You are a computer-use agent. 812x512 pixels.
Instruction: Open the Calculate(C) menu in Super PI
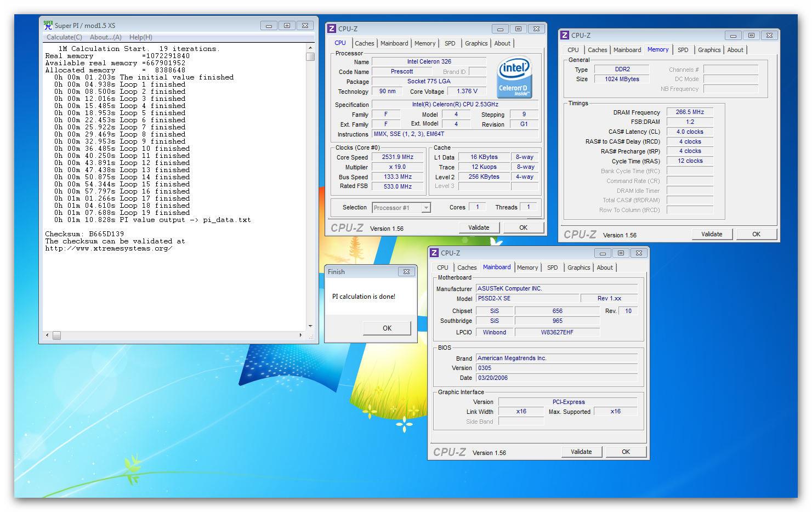click(x=64, y=37)
